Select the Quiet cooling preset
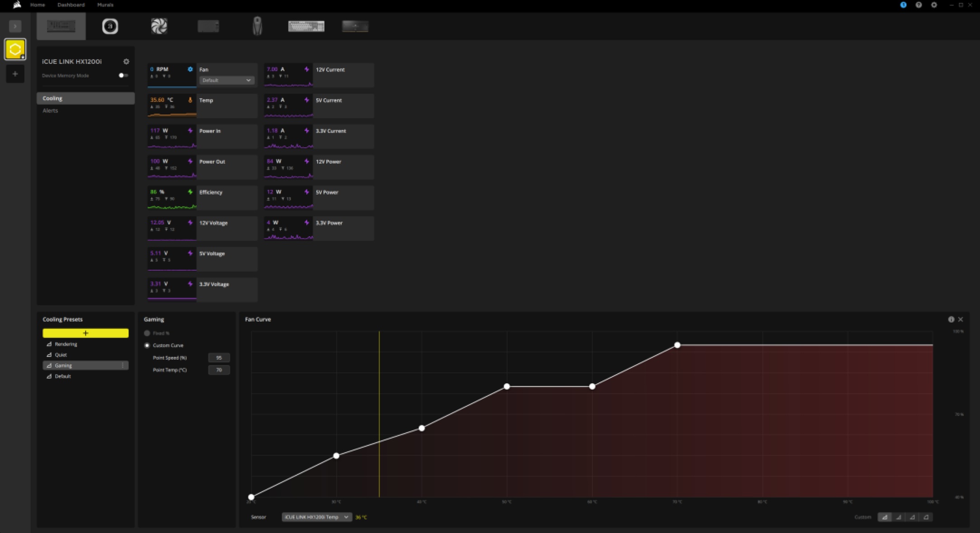Screen dimensions: 980x533 pos(61,355)
